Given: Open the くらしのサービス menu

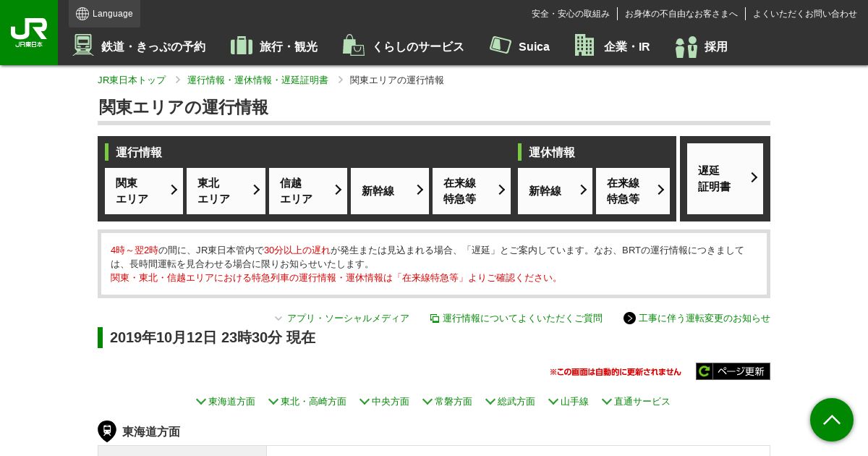Looking at the screenshot, I should 404,46.
